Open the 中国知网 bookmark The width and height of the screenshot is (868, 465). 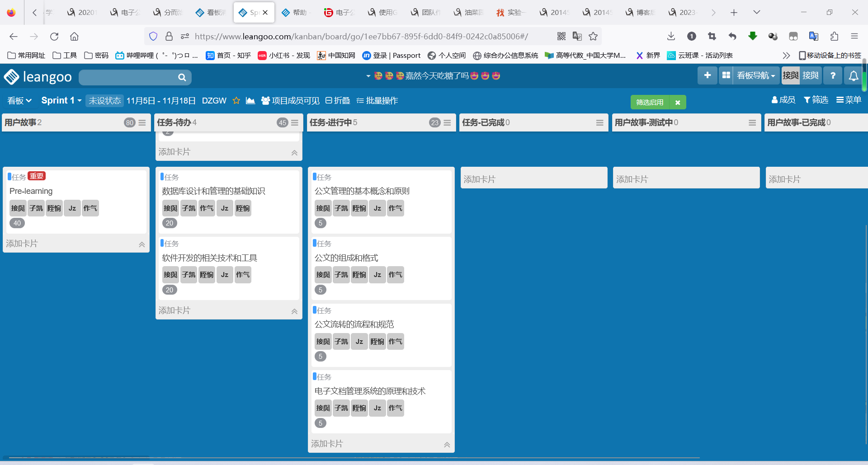[336, 55]
